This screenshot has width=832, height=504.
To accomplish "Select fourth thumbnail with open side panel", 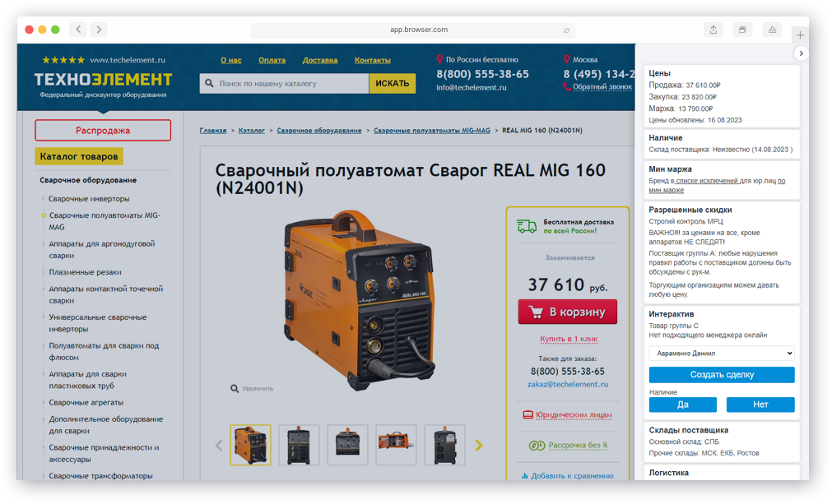I will (x=396, y=445).
